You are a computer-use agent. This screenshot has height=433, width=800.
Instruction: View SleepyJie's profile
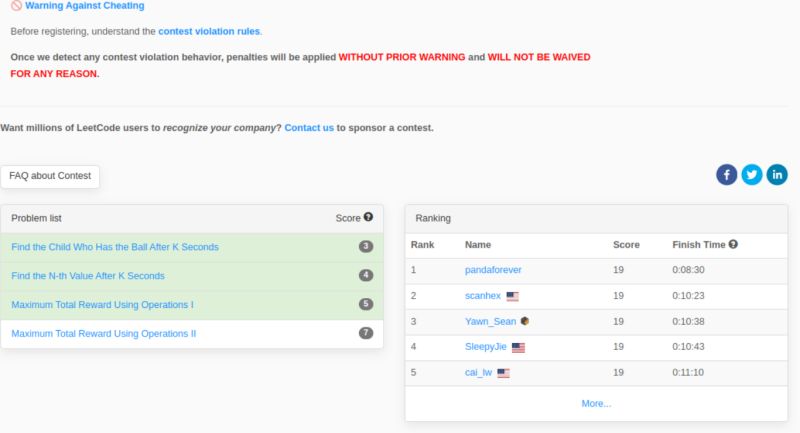[x=486, y=347]
